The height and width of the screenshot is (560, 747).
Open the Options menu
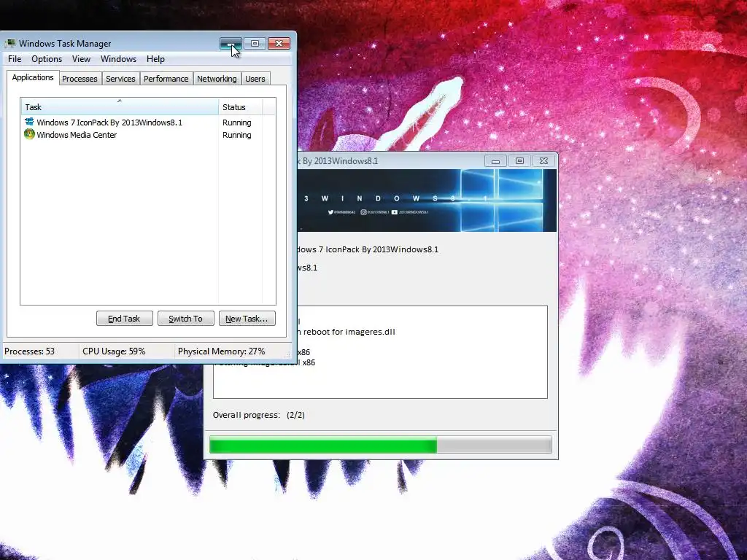[x=47, y=59]
